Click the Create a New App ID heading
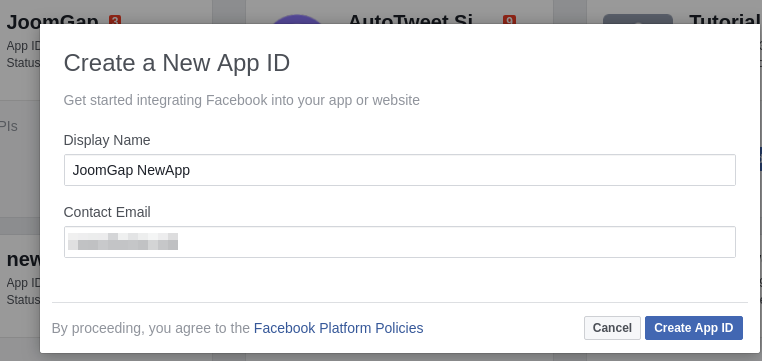Viewport: 762px width, 361px height. tap(177, 63)
